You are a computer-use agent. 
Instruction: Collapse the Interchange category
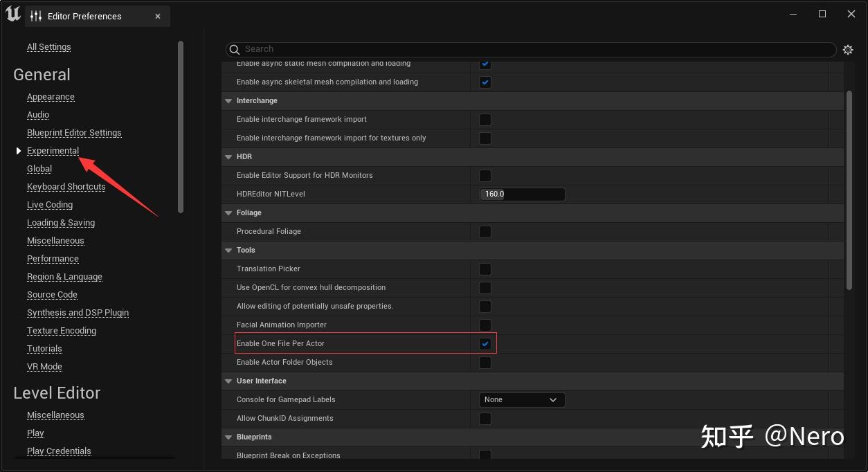228,101
